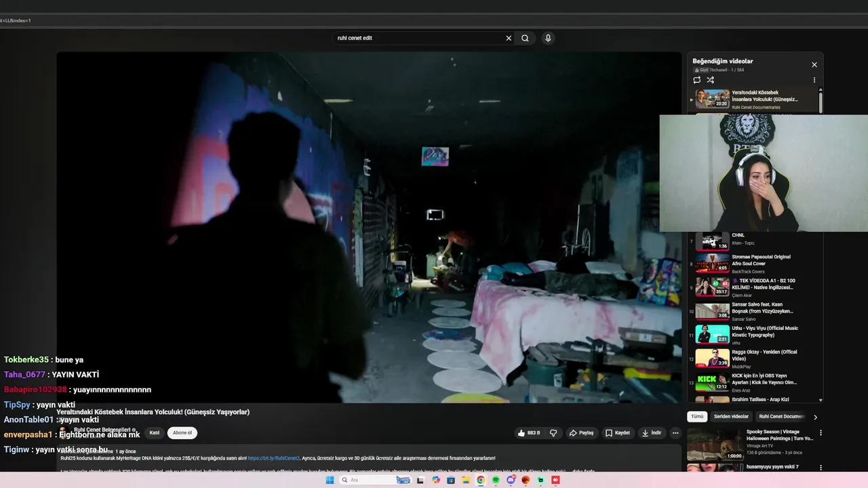Like the video (883 B)

tap(529, 433)
